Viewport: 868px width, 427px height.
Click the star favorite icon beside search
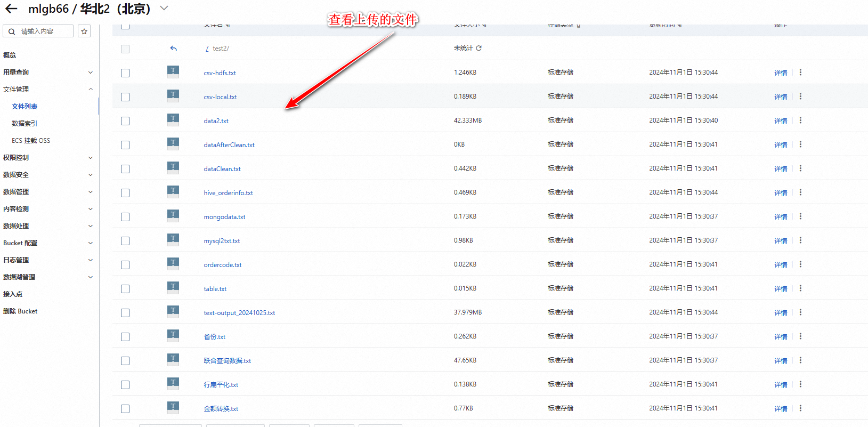(84, 31)
